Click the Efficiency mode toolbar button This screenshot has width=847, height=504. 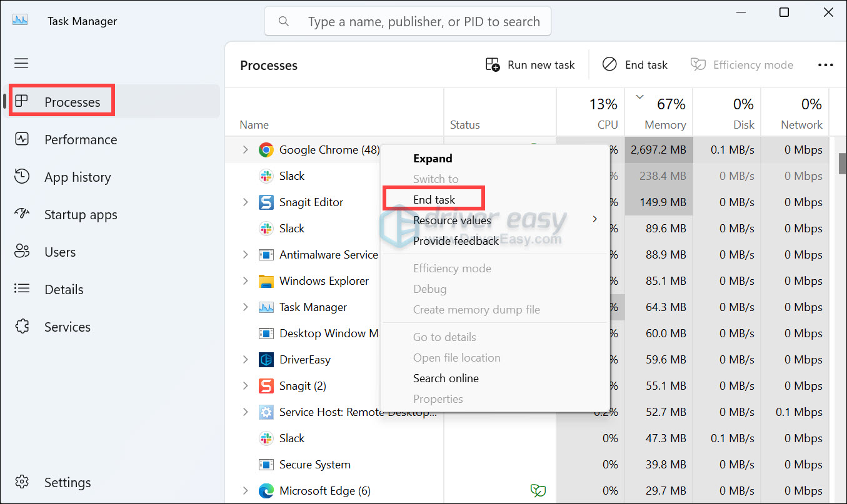click(x=742, y=65)
